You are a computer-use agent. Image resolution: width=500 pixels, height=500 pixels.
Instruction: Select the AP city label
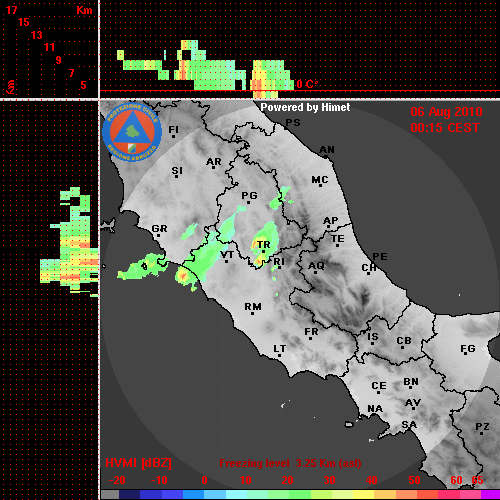[x=330, y=220]
